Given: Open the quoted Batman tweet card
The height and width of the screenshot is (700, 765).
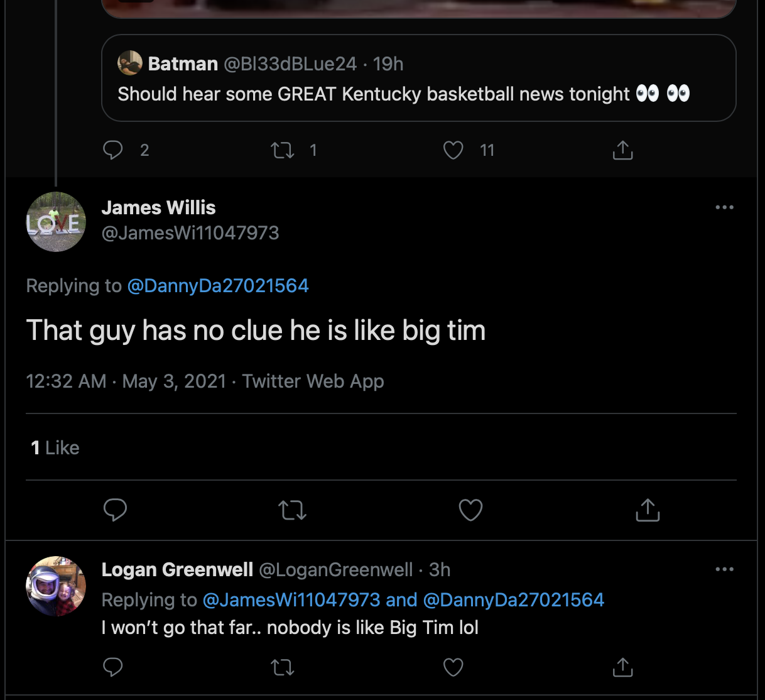Looking at the screenshot, I should coord(418,79).
